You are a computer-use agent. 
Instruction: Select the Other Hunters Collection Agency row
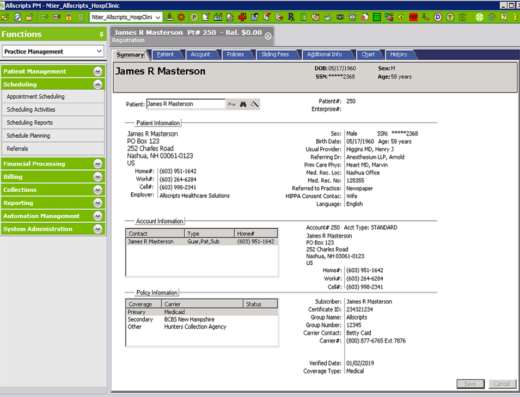point(202,327)
